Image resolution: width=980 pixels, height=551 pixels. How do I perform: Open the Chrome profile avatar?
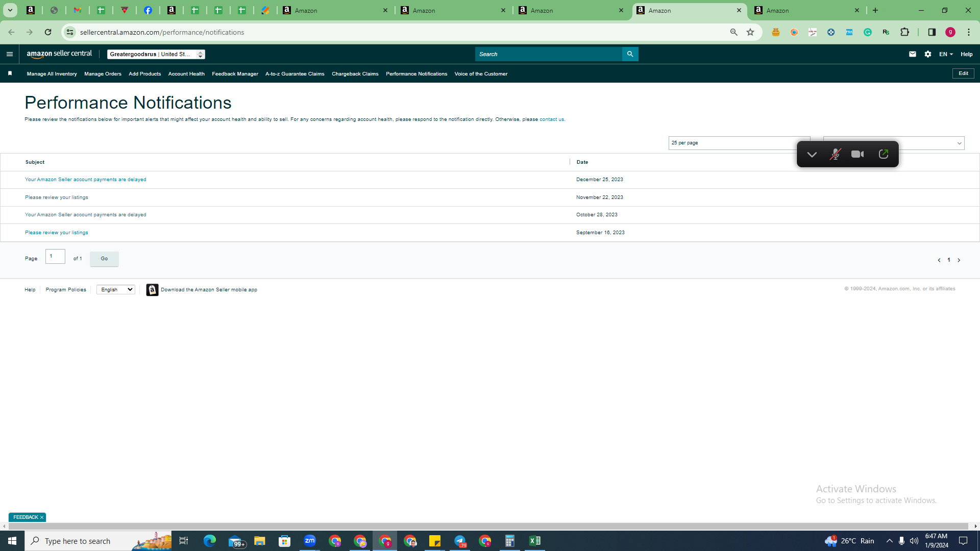click(x=950, y=32)
